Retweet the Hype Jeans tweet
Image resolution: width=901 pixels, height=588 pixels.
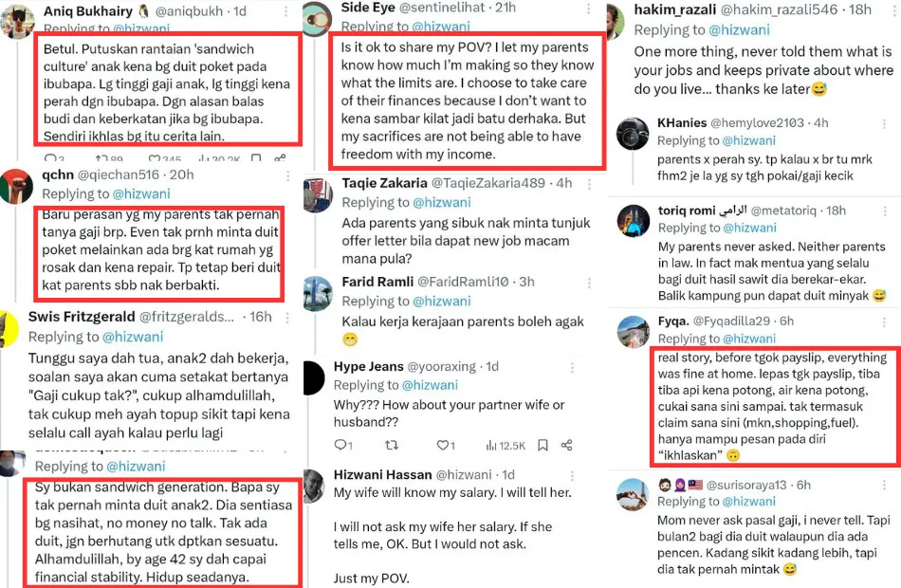pos(390,445)
